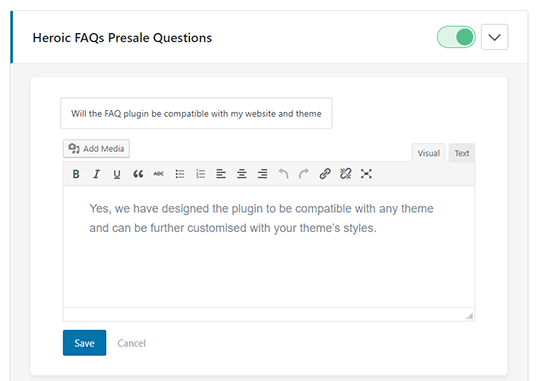Align the text left

pos(221,174)
